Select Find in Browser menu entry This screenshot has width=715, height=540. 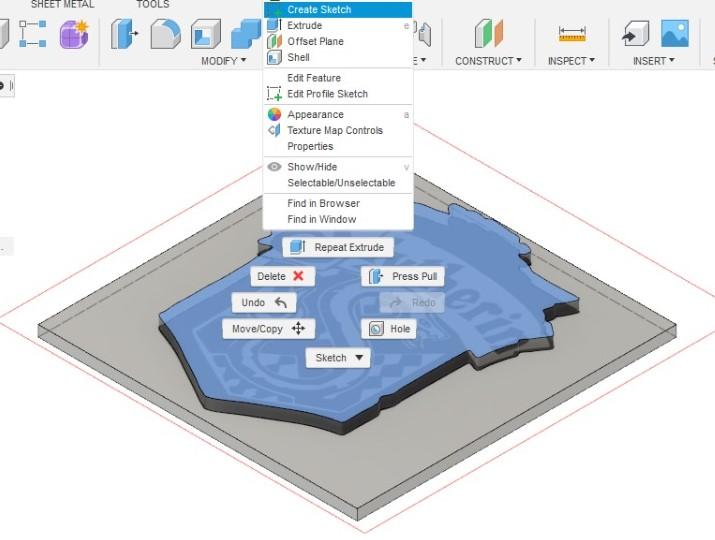[338, 203]
